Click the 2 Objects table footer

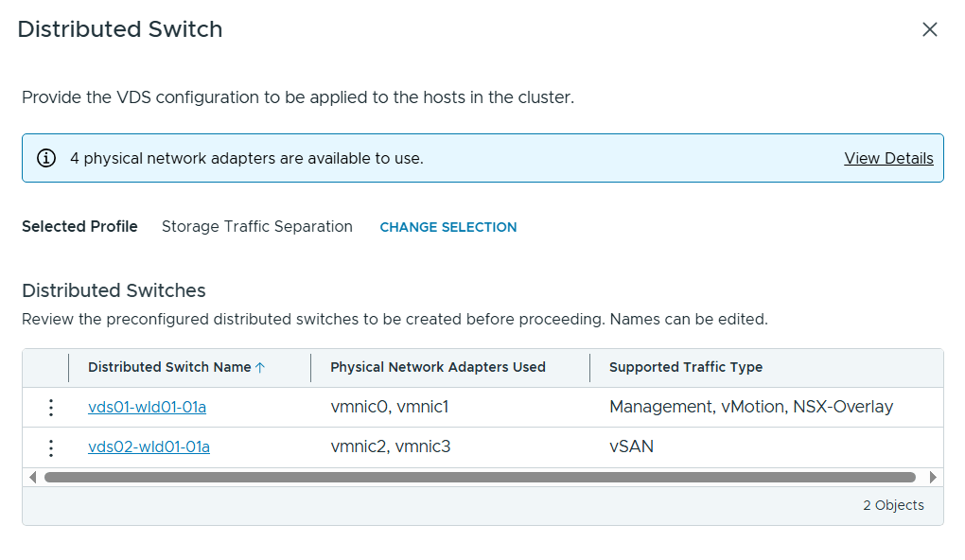[x=892, y=505]
